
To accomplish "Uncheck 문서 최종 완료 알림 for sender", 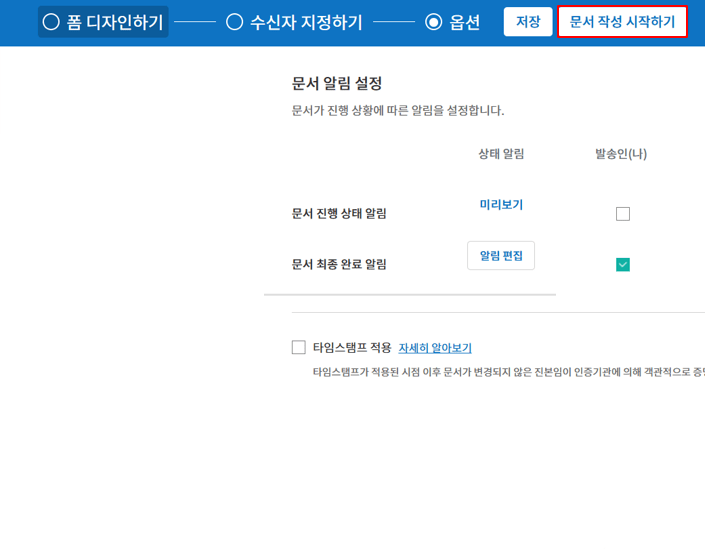I will (623, 264).
